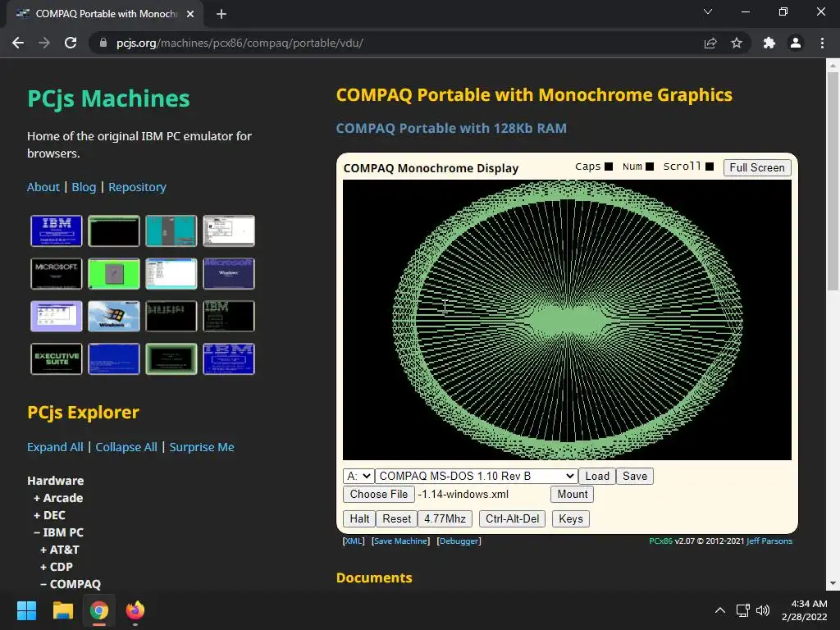Close the COMPAQ Portable browser tab
The height and width of the screenshot is (630, 840).
click(190, 14)
